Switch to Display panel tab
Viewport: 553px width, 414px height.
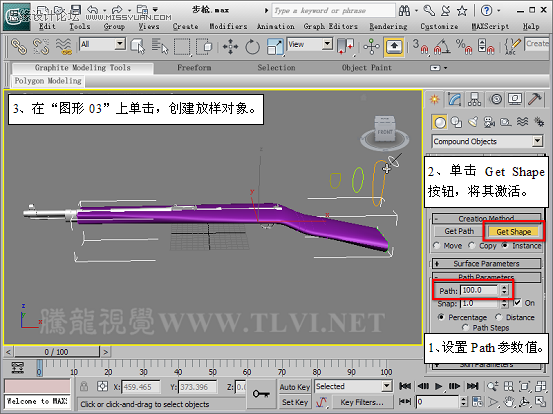(515, 99)
